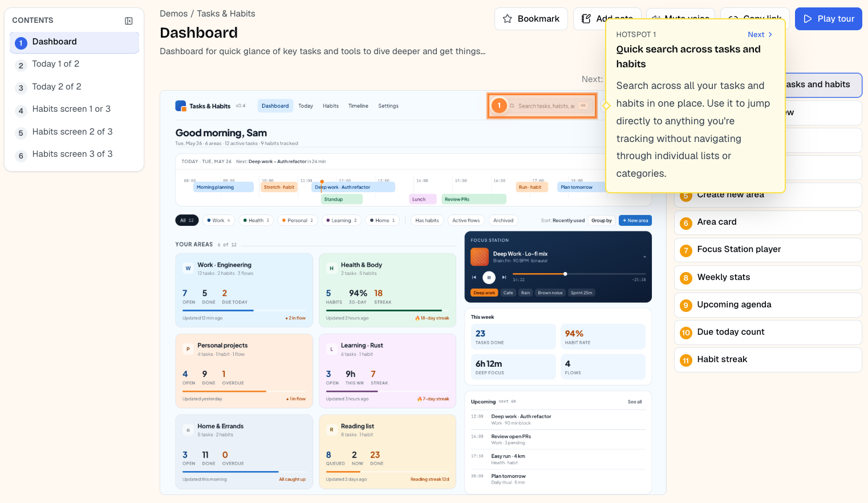Select the Brown noise sound chip
The width and height of the screenshot is (868, 503).
point(550,293)
